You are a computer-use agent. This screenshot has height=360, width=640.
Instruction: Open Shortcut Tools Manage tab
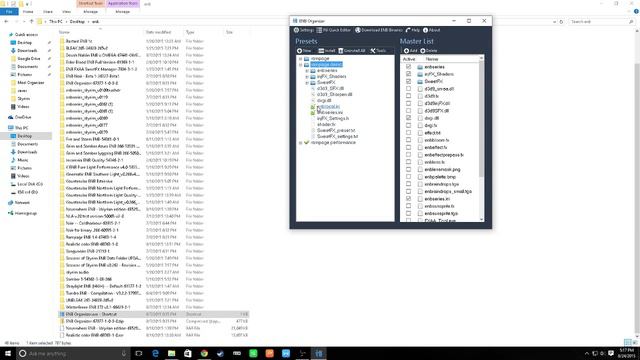pyautogui.click(x=91, y=12)
